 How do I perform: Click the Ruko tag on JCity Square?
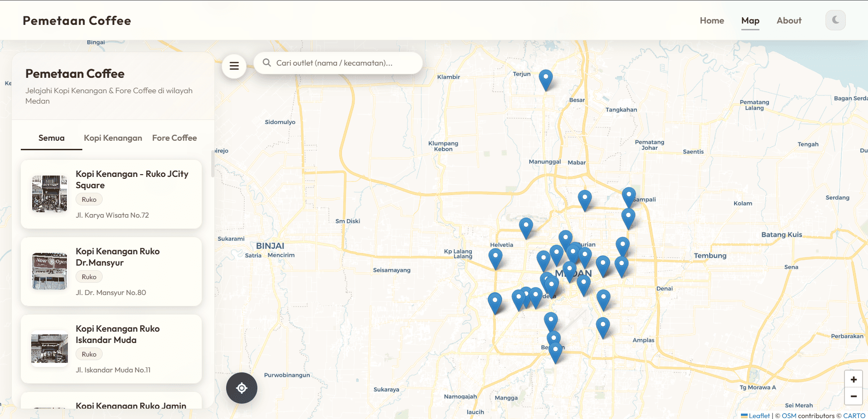pos(89,200)
